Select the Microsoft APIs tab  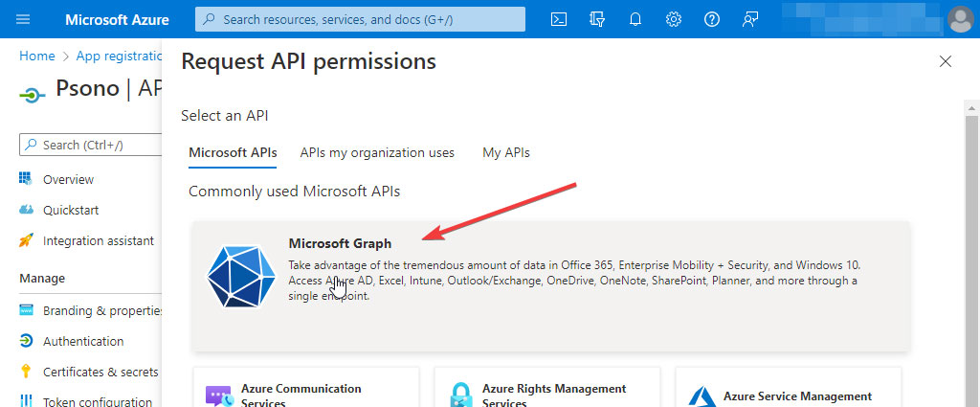click(233, 152)
